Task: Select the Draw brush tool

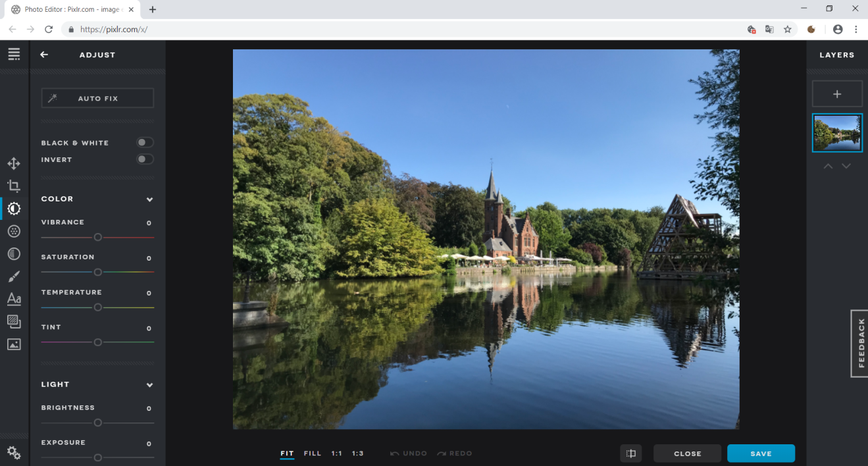Action: [14, 276]
